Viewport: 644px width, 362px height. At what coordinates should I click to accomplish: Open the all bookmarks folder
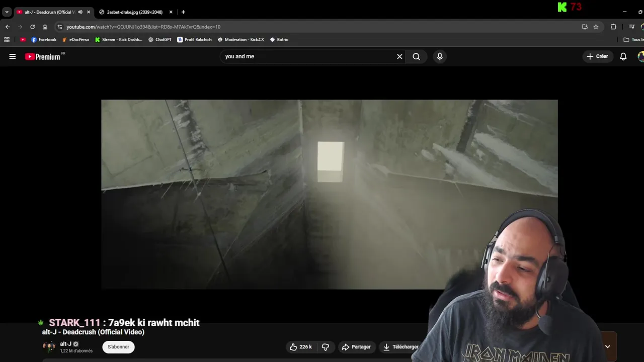point(633,40)
